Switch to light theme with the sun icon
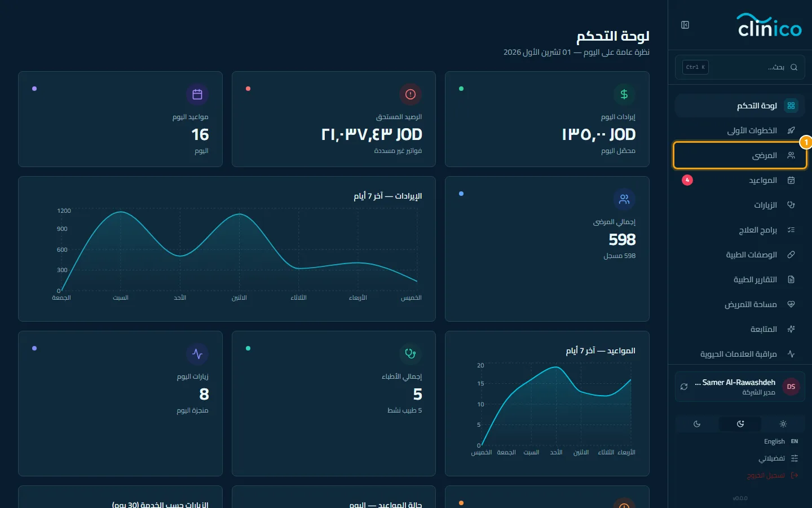The image size is (812, 508). [x=783, y=424]
